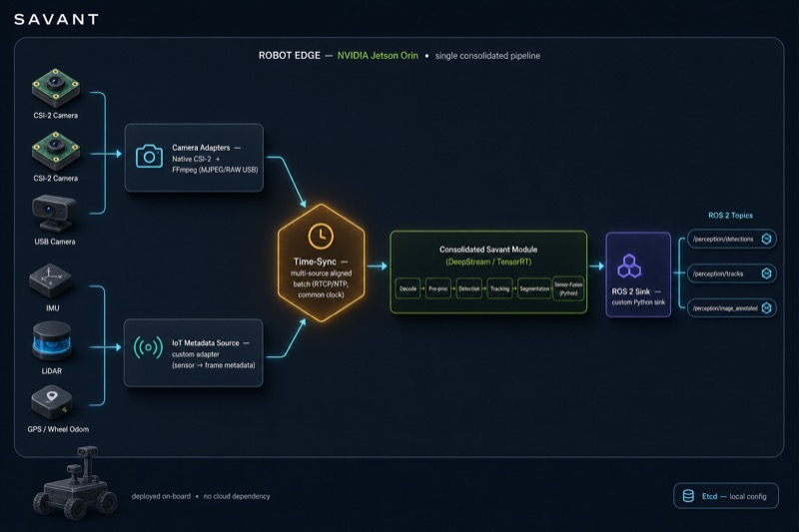This screenshot has height=532, width=799.
Task: Click the GPS / Wheel Odom label
Action: tap(58, 429)
